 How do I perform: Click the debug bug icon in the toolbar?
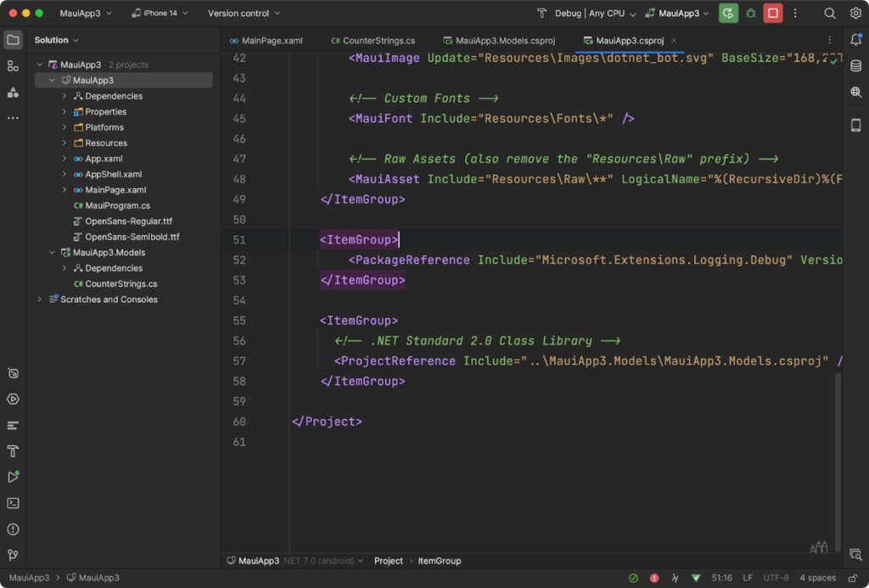pyautogui.click(x=750, y=13)
